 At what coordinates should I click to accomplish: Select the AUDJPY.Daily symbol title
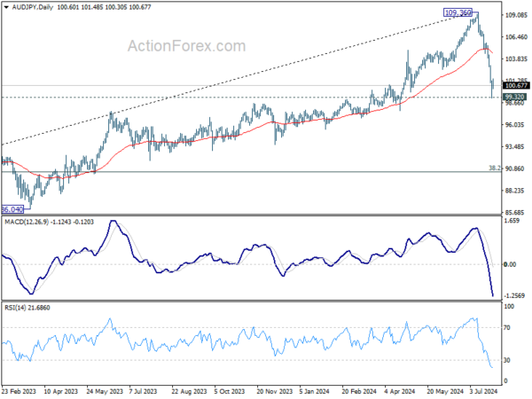[33, 7]
